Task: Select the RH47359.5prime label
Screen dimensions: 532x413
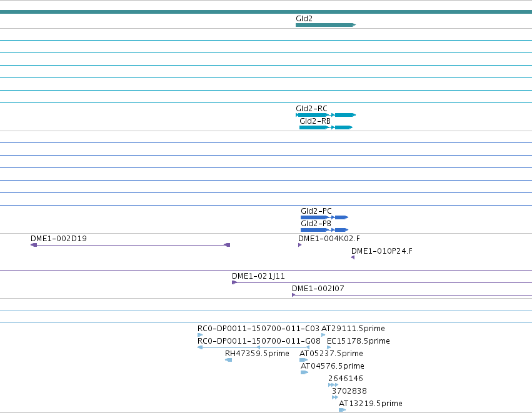Action: pos(257,354)
